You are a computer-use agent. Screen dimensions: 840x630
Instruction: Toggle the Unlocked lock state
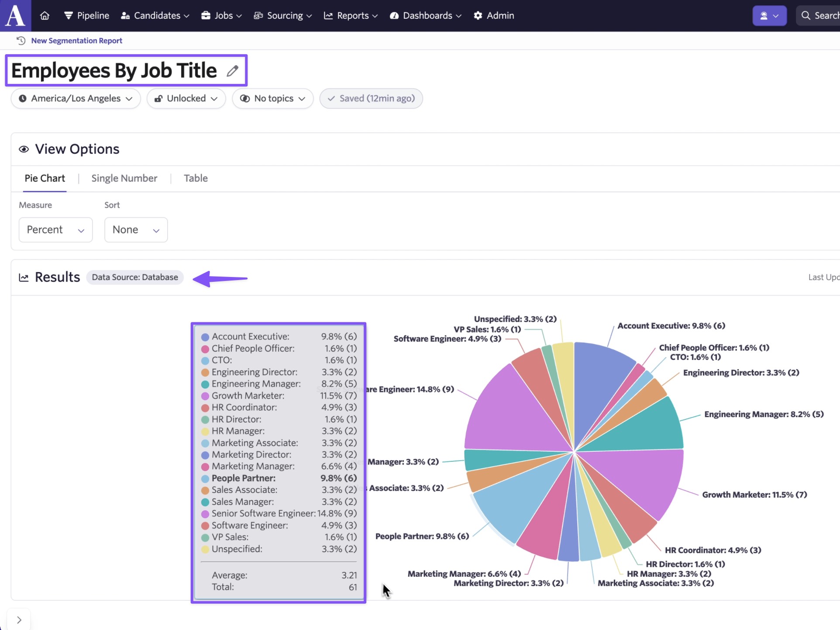[x=186, y=98]
